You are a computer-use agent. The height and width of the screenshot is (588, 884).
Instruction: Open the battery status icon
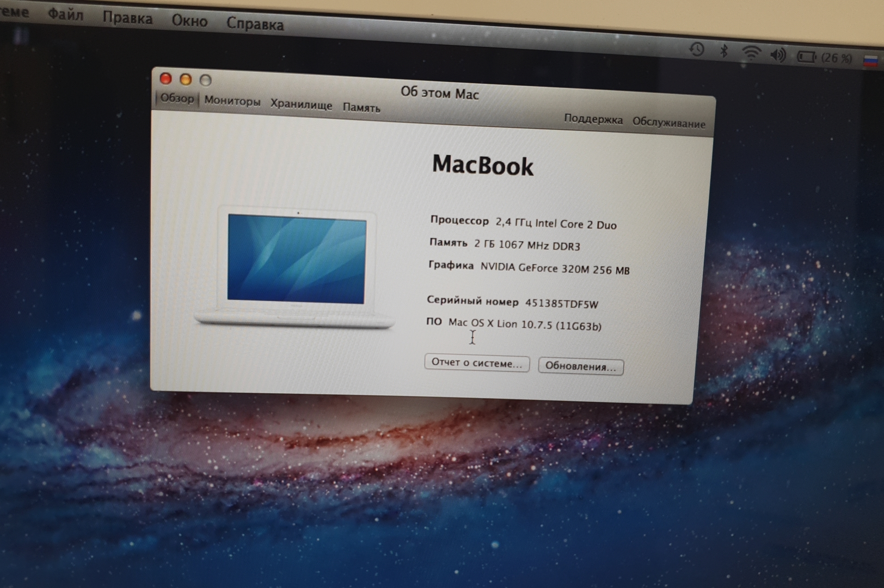806,56
